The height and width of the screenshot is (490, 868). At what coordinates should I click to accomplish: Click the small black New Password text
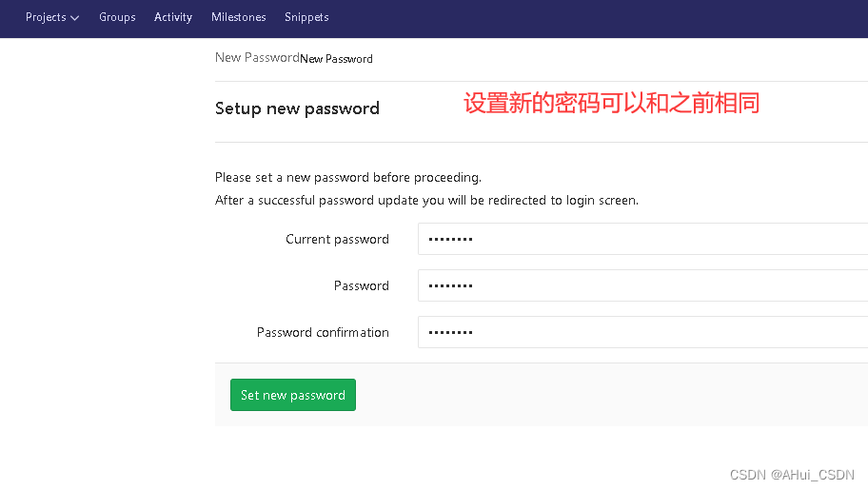pyautogui.click(x=336, y=59)
